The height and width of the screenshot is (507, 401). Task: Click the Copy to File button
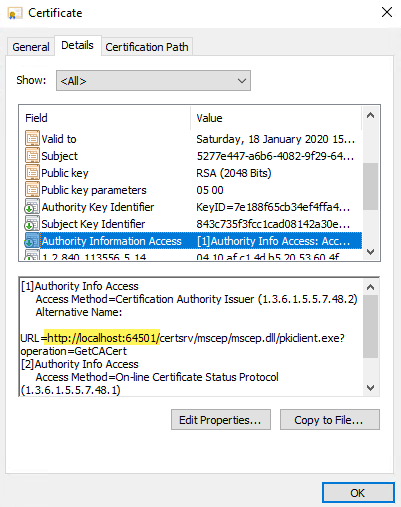coord(330,420)
